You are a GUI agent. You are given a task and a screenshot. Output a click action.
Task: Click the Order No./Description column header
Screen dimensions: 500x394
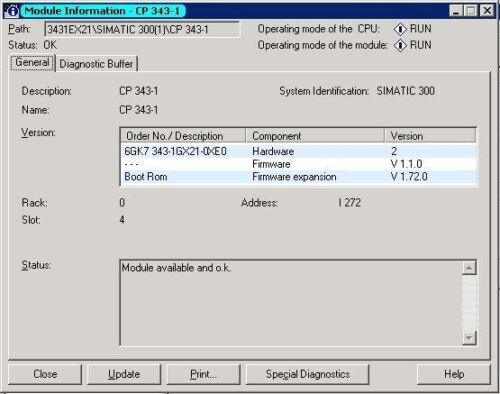click(x=183, y=136)
